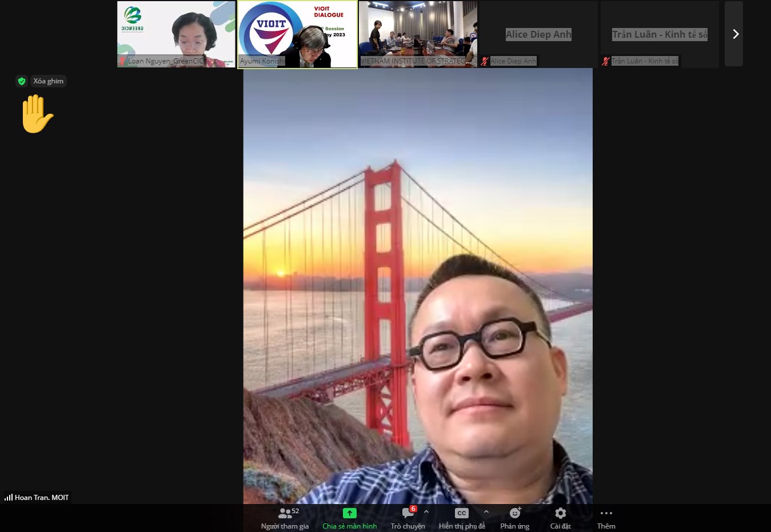Toggle the CC captions icon
Viewport: 771px width, 532px height.
tap(461, 513)
